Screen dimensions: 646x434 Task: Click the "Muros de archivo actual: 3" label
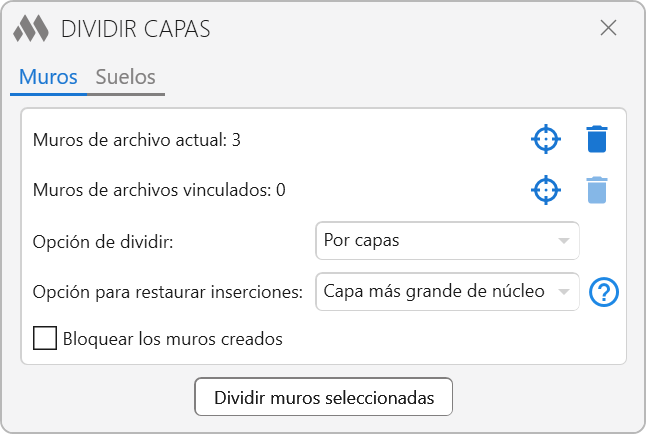136,140
